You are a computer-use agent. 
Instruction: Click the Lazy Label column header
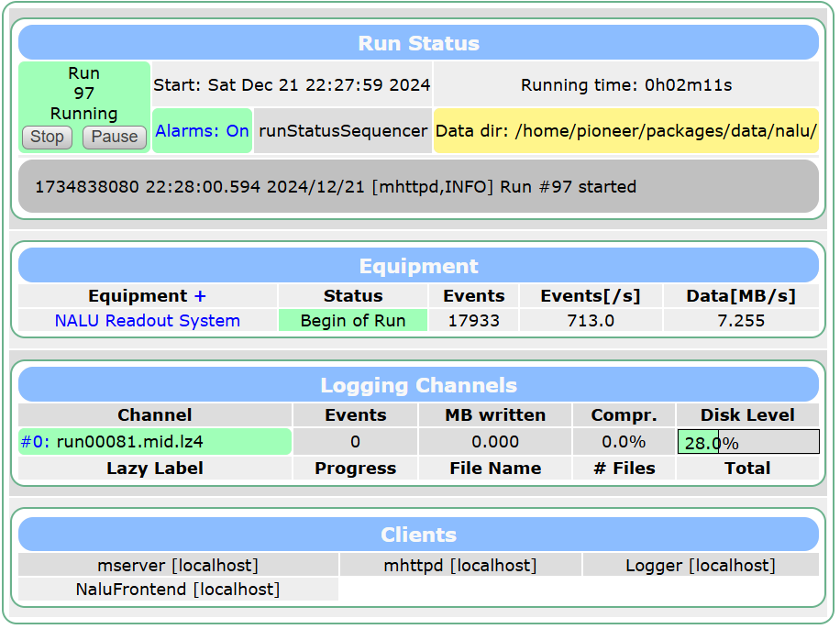155,469
